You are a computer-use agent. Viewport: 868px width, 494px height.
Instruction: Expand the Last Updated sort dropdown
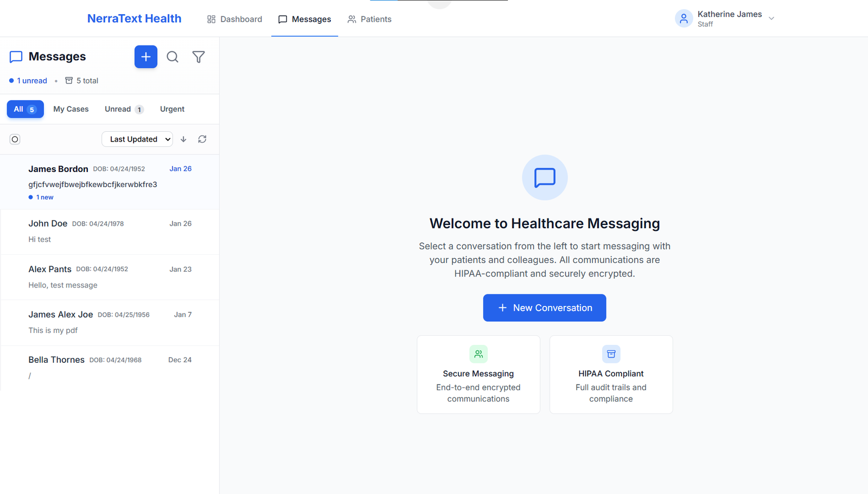point(137,139)
